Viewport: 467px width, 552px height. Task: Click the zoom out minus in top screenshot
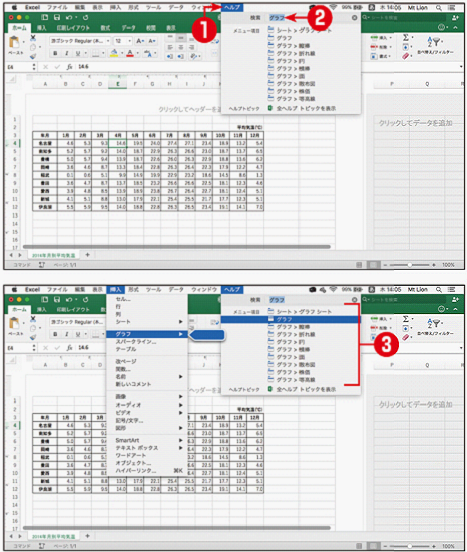[385, 265]
